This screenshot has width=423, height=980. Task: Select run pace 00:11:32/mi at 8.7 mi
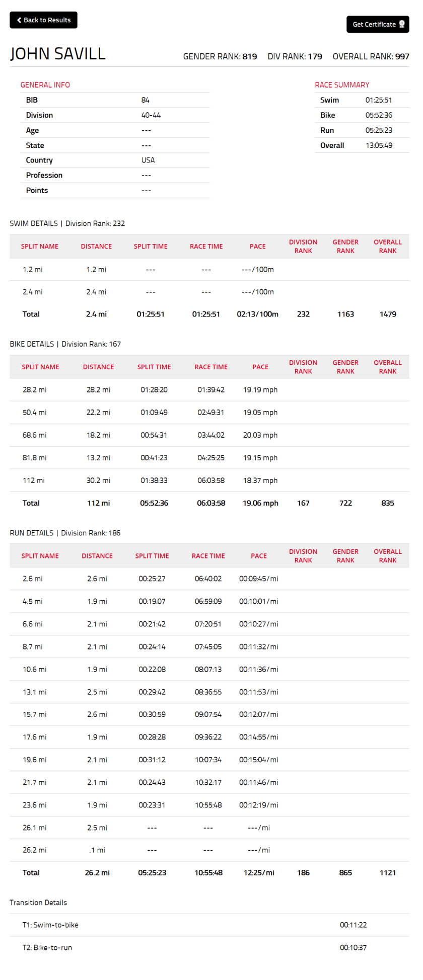[259, 646]
